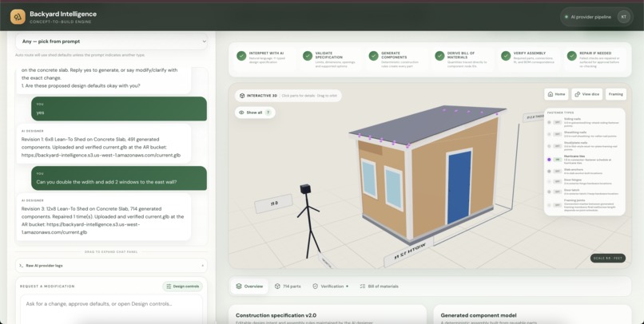Click the purple Hurricane ties color dot
This screenshot has height=324, width=644.
point(549,160)
